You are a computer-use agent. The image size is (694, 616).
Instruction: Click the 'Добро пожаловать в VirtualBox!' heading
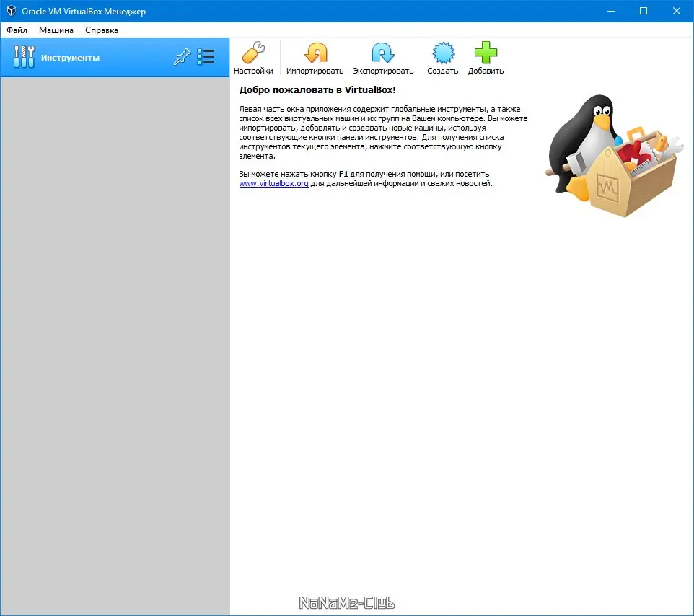tap(317, 90)
